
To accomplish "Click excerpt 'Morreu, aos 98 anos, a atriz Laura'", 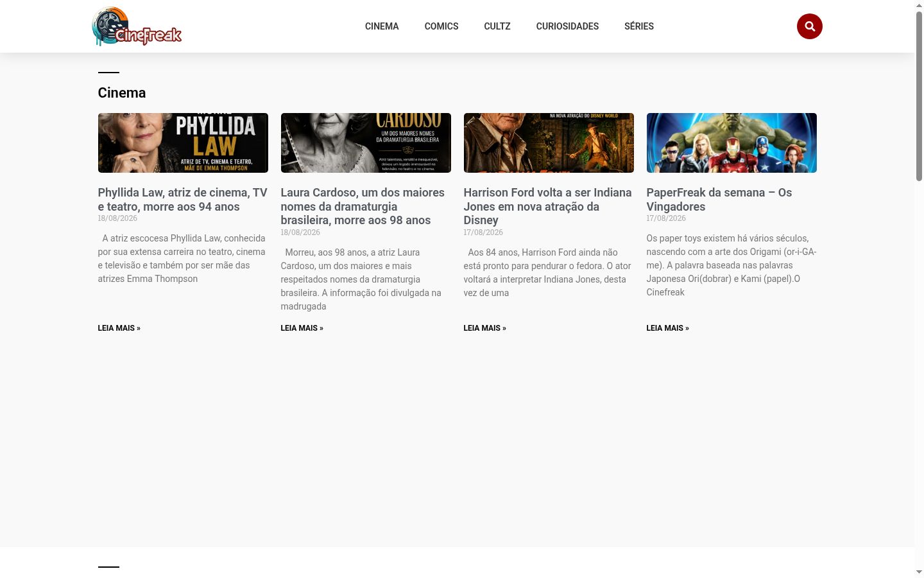I will (361, 279).
